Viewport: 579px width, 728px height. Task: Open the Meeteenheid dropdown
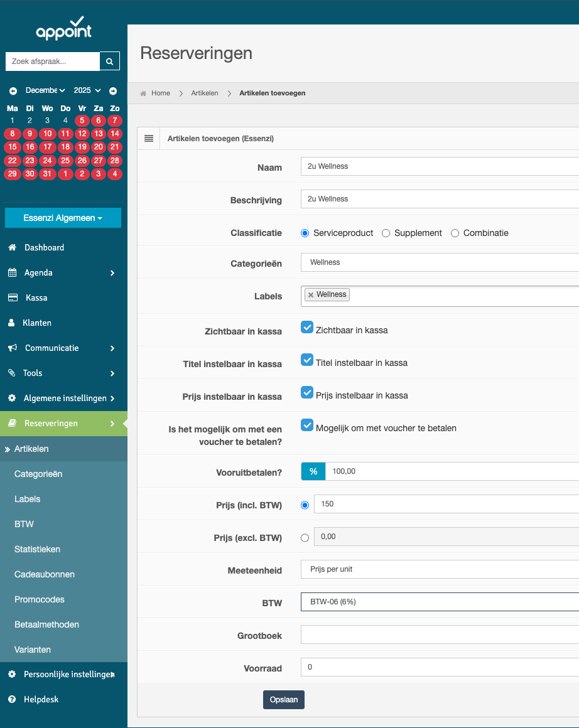point(440,569)
